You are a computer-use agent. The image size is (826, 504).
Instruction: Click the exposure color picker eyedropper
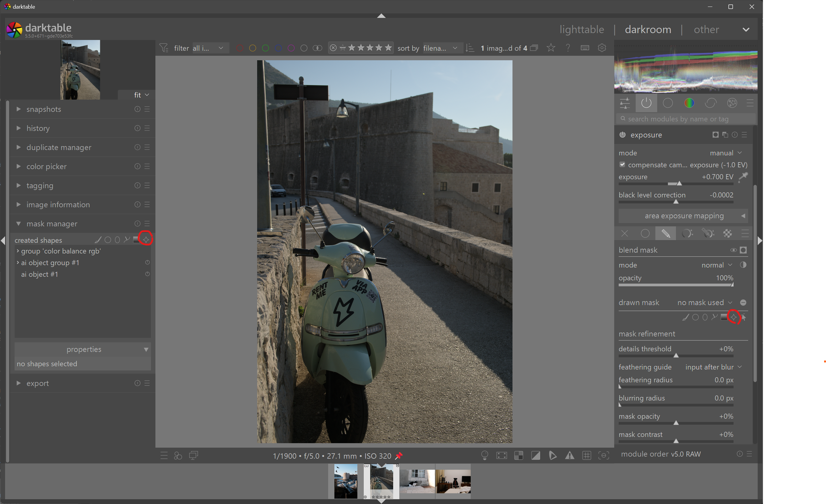(743, 177)
